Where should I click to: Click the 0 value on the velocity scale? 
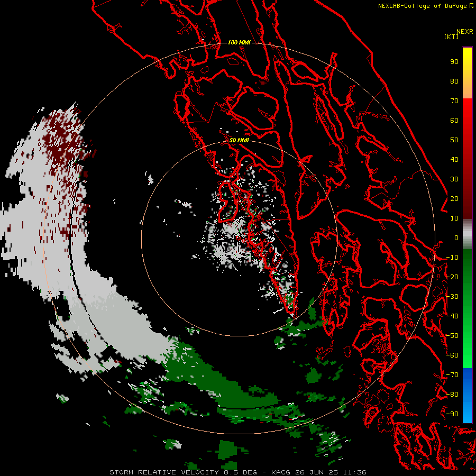coord(456,238)
